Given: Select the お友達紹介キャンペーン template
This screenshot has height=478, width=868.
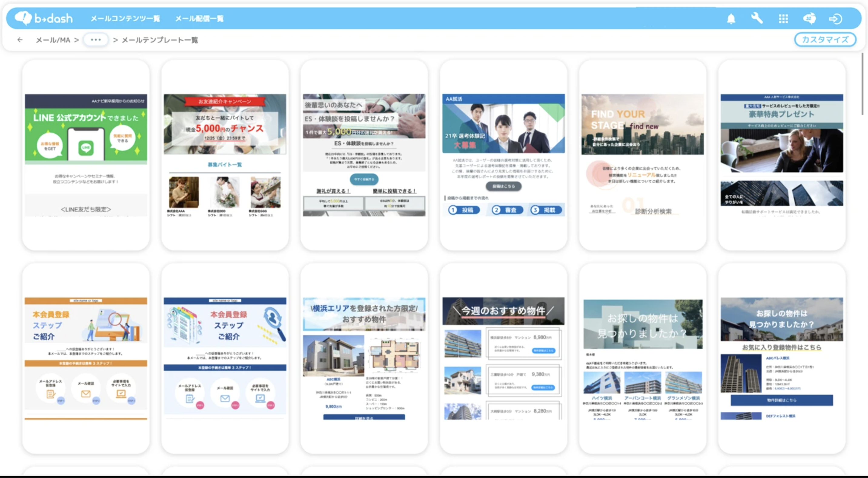Looking at the screenshot, I should pos(225,155).
